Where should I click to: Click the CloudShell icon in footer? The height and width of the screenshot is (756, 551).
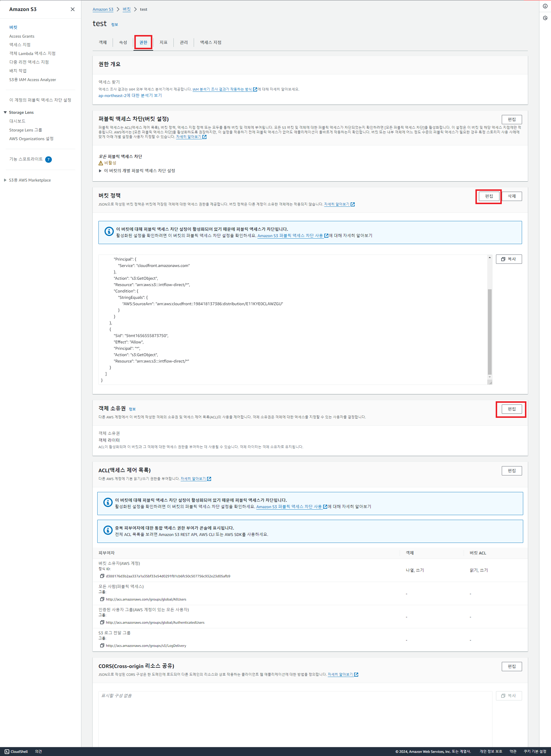coord(7,751)
